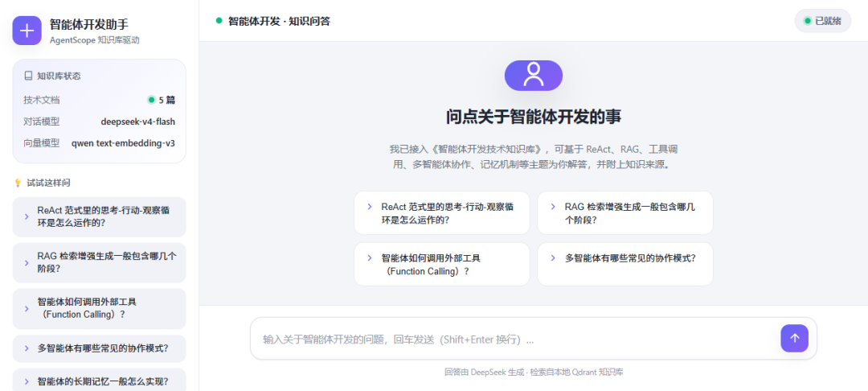Click the 已就绪 status badge
The height and width of the screenshot is (391, 868).
(823, 21)
